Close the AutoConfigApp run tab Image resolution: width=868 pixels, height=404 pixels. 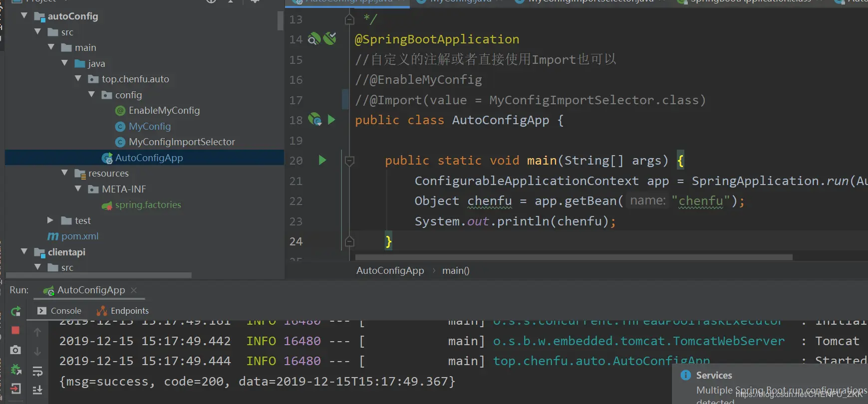(134, 290)
